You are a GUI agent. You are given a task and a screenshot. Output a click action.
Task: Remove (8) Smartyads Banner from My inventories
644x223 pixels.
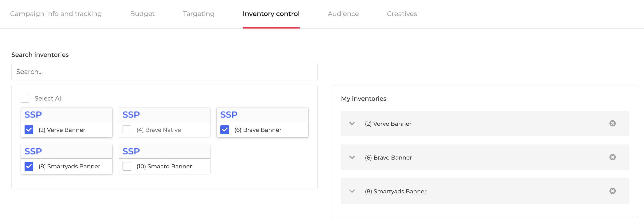click(612, 191)
